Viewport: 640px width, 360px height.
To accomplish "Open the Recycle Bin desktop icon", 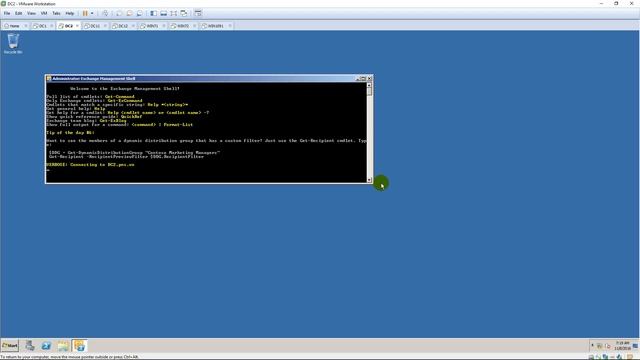I will (13, 44).
